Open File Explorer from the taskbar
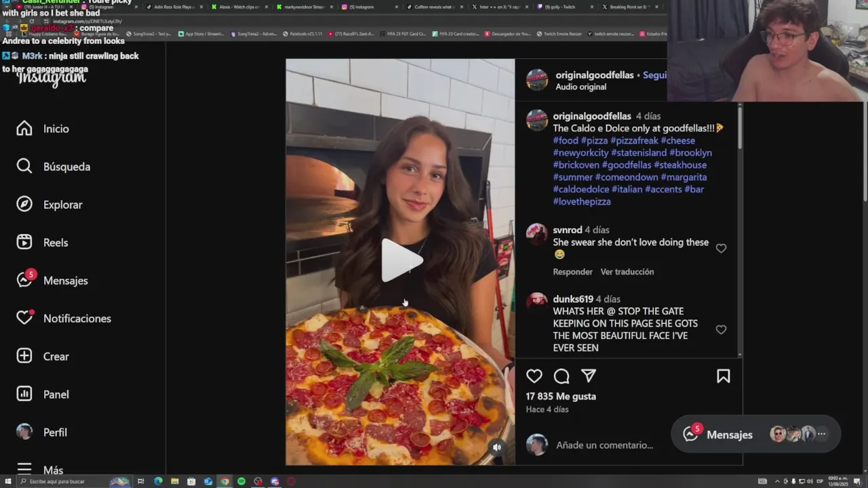868x488 pixels. click(175, 481)
